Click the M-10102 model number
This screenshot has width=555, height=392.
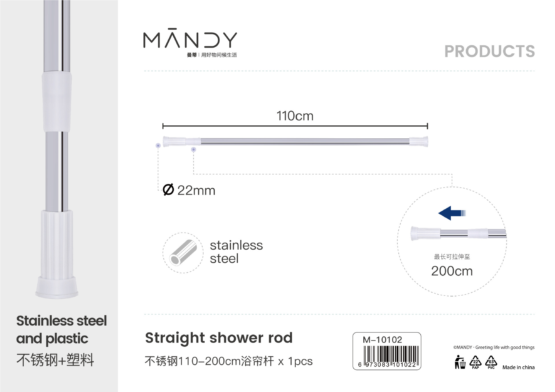pos(382,340)
